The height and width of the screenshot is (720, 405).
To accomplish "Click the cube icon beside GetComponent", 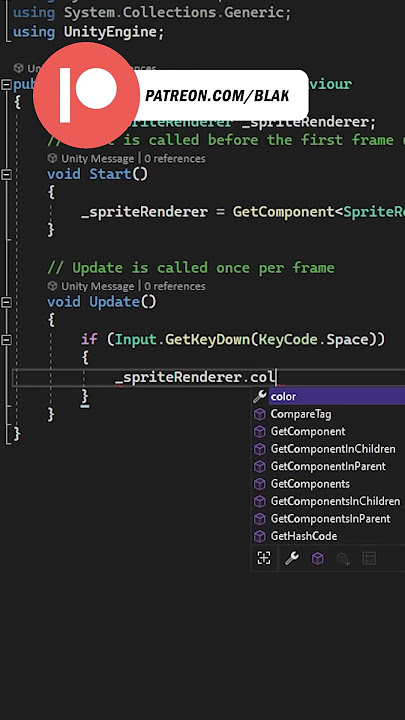I will [260, 432].
